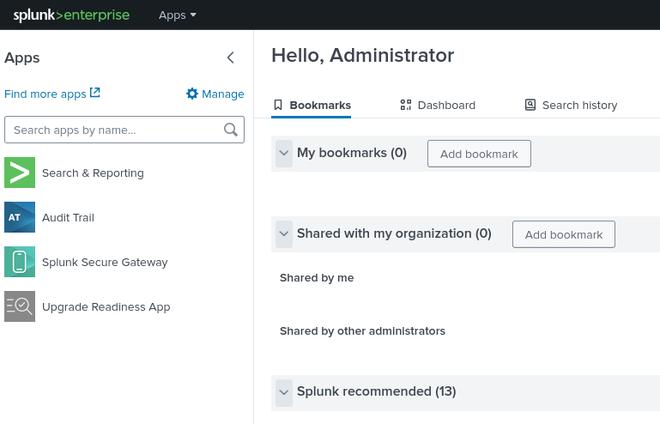
Task: Collapse the Splunk recommended section
Action: 284,392
